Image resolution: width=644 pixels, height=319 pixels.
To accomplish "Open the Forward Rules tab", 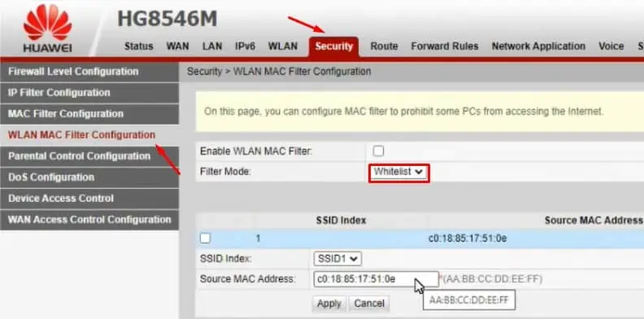I will 445,46.
